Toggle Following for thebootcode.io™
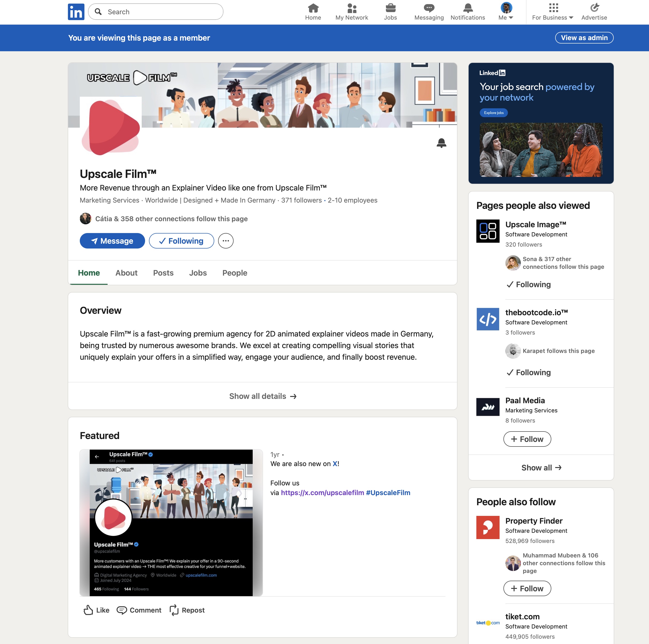Image resolution: width=649 pixels, height=644 pixels. click(x=528, y=372)
